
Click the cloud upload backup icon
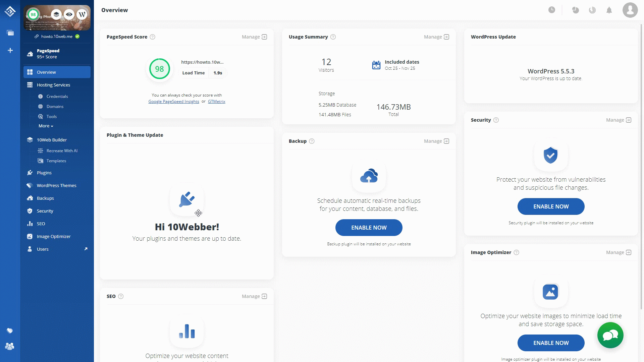click(x=369, y=176)
